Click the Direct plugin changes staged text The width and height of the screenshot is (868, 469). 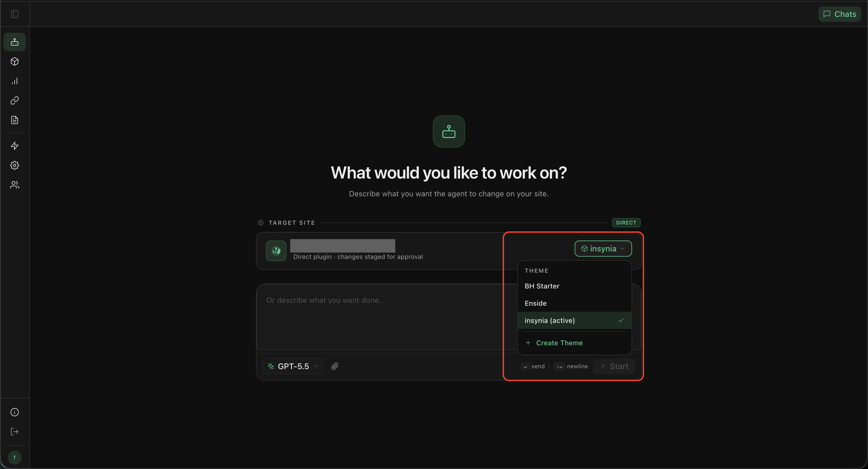tap(358, 257)
